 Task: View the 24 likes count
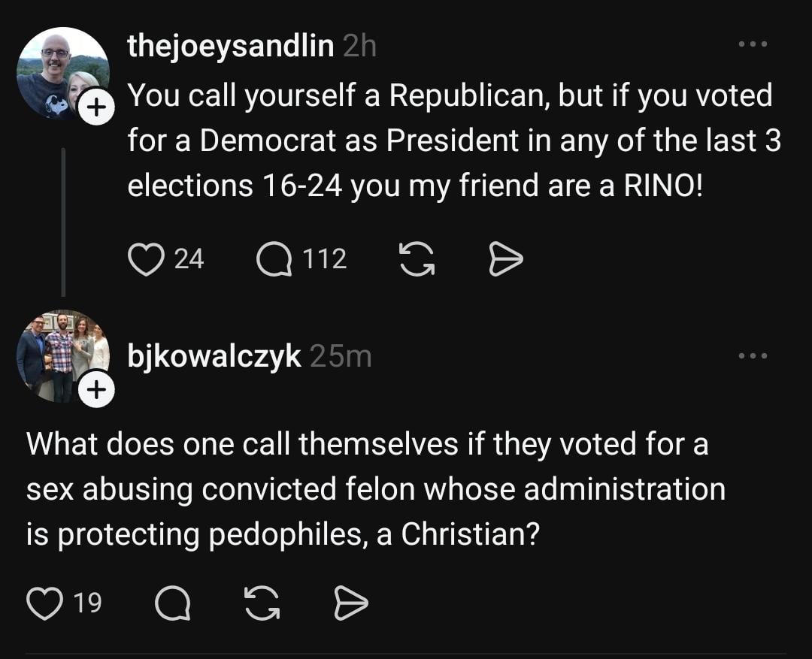click(x=189, y=259)
